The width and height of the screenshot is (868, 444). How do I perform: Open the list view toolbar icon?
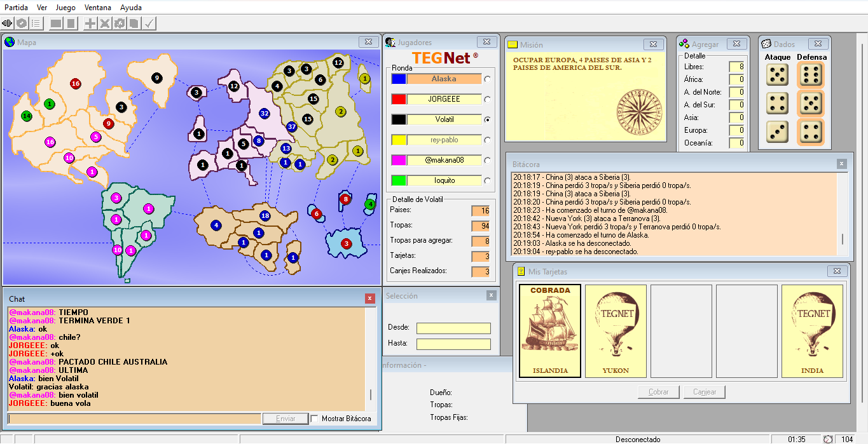36,24
